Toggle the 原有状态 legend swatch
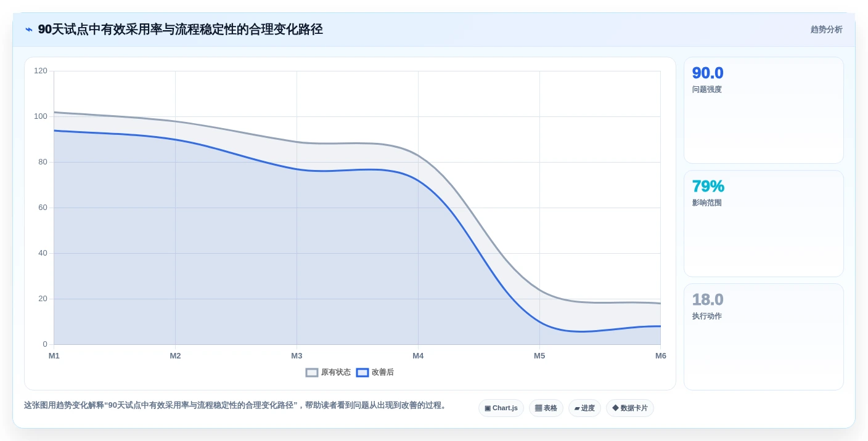The height and width of the screenshot is (441, 868). 312,373
